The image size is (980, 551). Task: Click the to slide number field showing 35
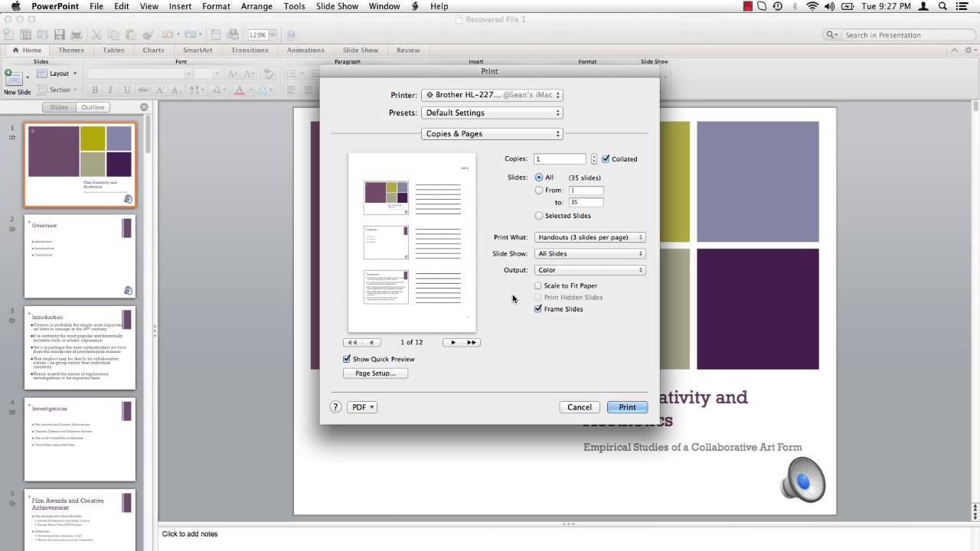[x=586, y=203]
